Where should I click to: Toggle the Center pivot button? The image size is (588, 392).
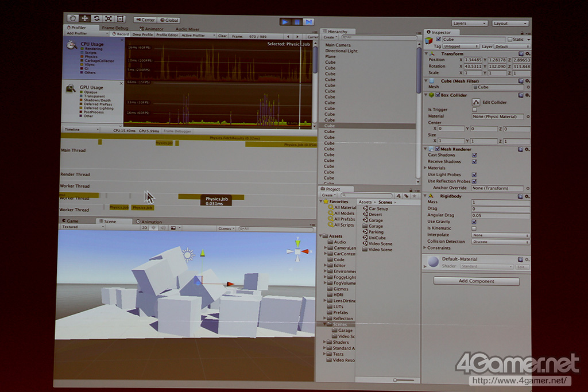coord(145,20)
